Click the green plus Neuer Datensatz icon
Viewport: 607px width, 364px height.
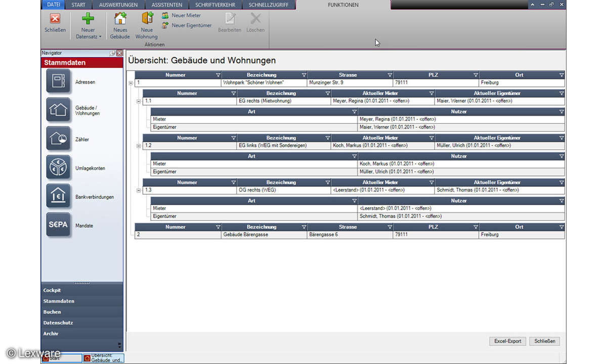click(x=88, y=19)
